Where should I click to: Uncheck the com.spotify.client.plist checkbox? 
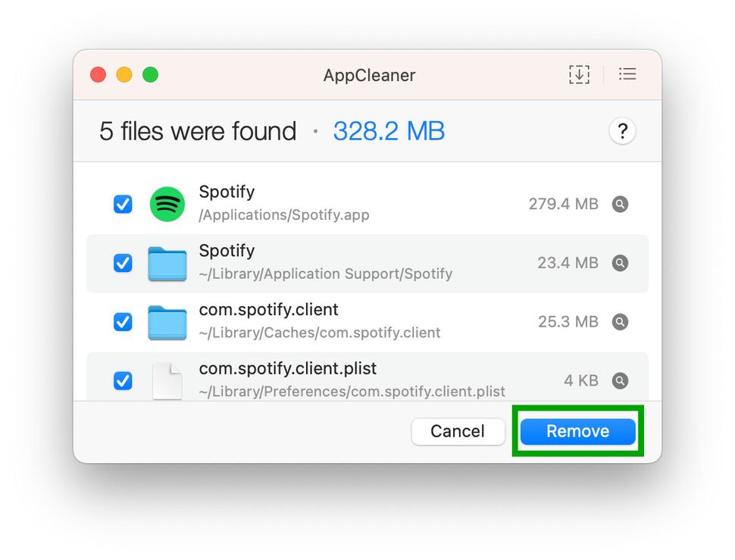123,380
